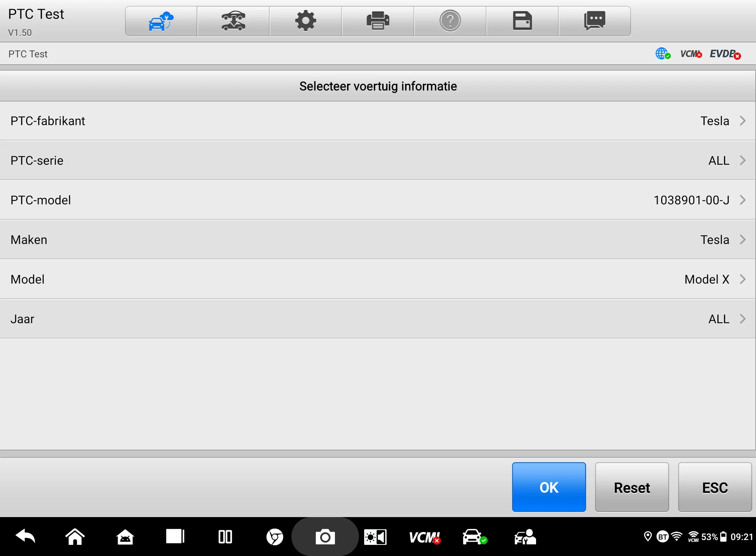Open help via the question mark icon
The image size is (756, 556).
[x=450, y=21]
